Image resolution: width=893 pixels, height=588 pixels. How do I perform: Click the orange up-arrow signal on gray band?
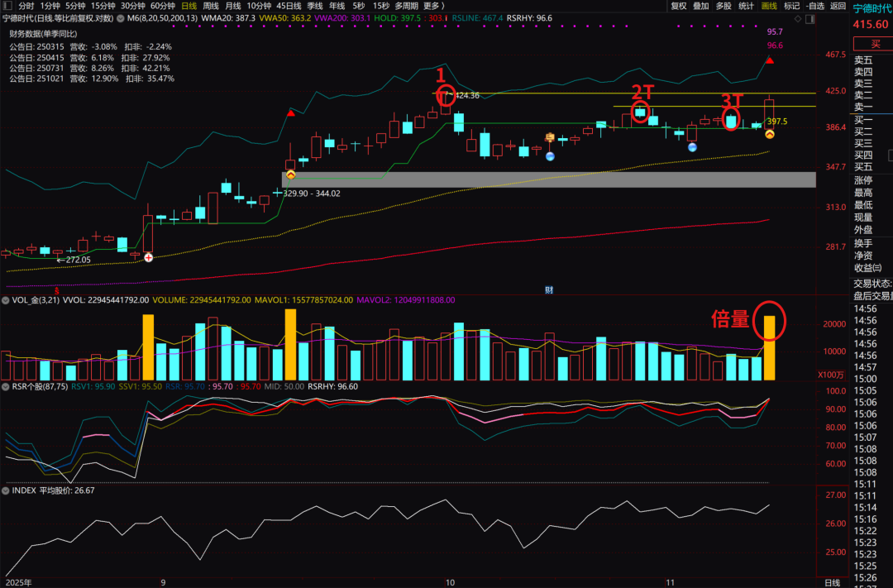pos(290,174)
